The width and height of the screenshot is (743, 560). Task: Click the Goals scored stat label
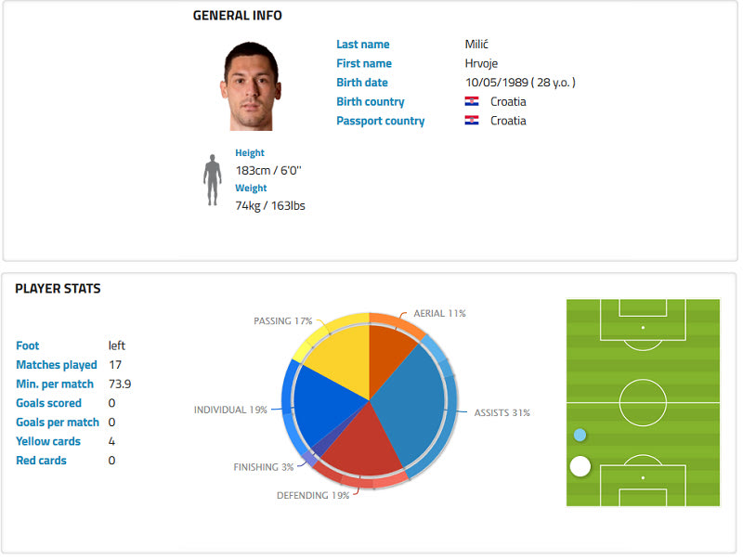tap(49, 403)
